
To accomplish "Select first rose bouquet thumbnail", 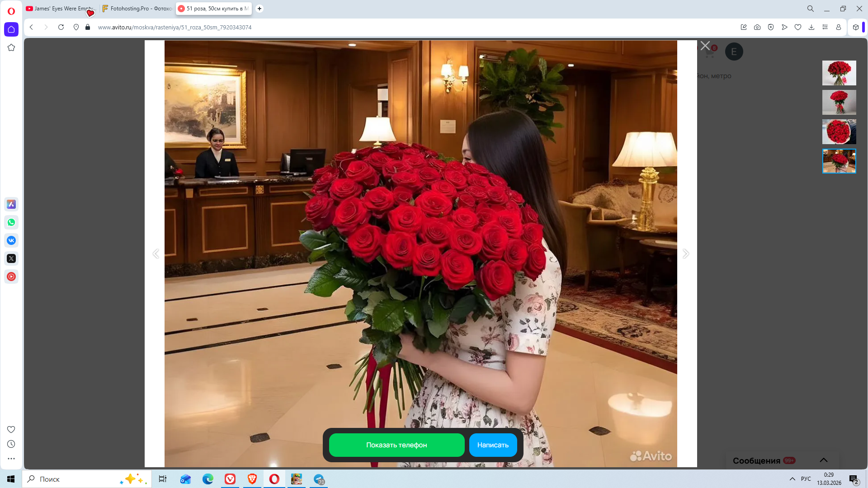I will pos(839,73).
